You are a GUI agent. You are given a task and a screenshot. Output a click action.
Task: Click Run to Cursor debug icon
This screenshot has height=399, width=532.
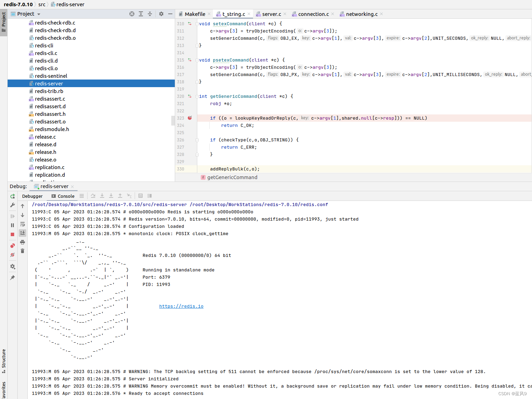[x=129, y=196]
